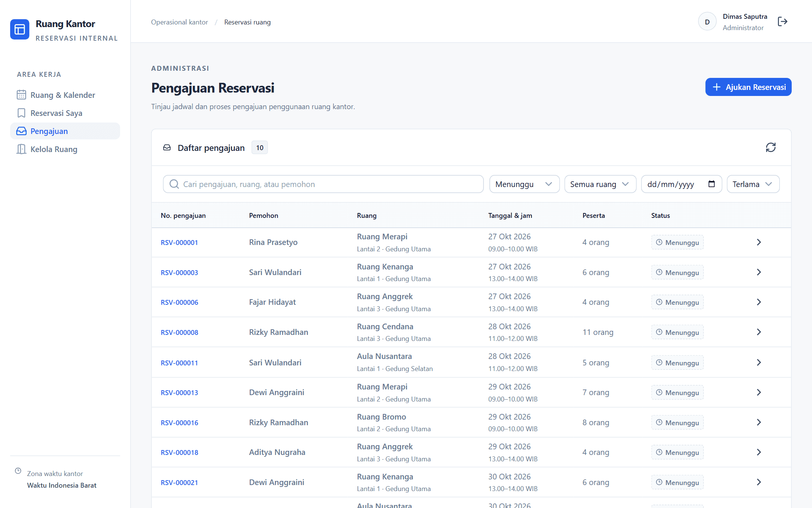
Task: Open the date picker calendar icon
Action: 711,184
